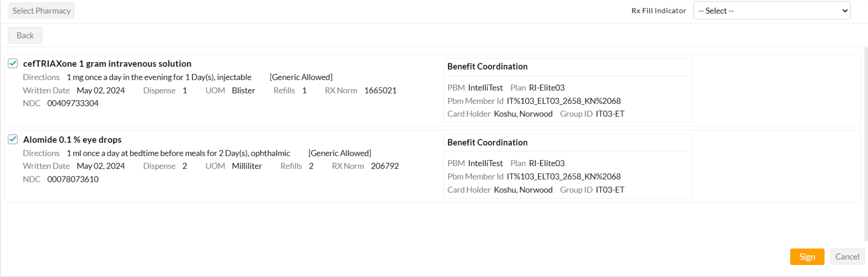
Task: Click the Rx Fill Indicator label
Action: click(x=658, y=11)
